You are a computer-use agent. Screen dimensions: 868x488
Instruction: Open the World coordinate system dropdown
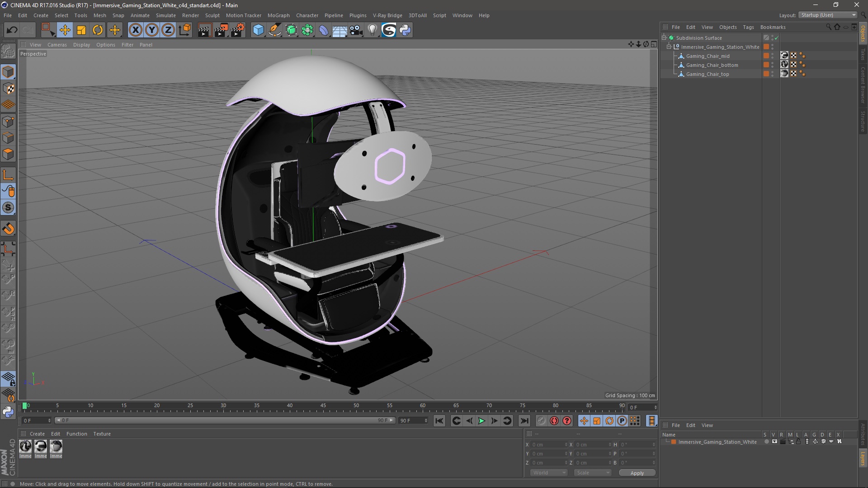coord(549,473)
